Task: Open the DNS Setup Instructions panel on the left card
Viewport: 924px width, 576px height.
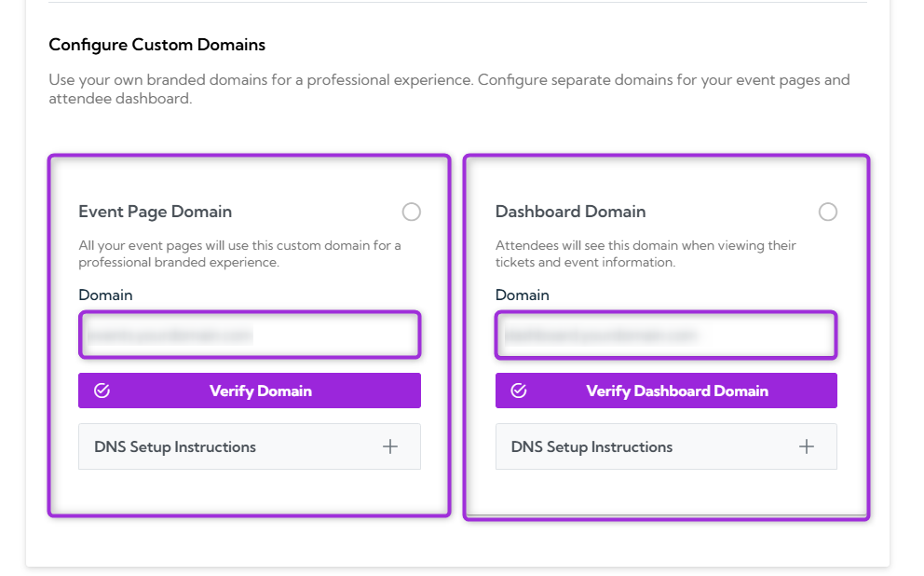Action: pos(249,446)
